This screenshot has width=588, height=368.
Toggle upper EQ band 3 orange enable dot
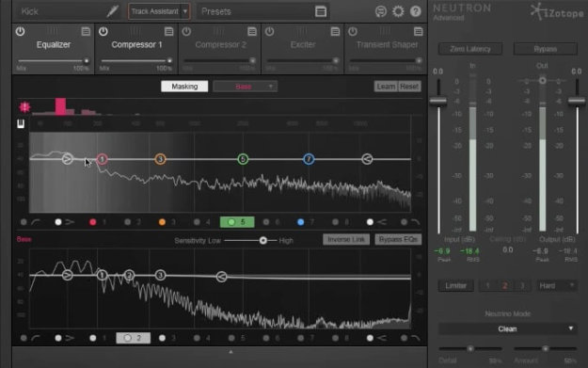[162, 222]
